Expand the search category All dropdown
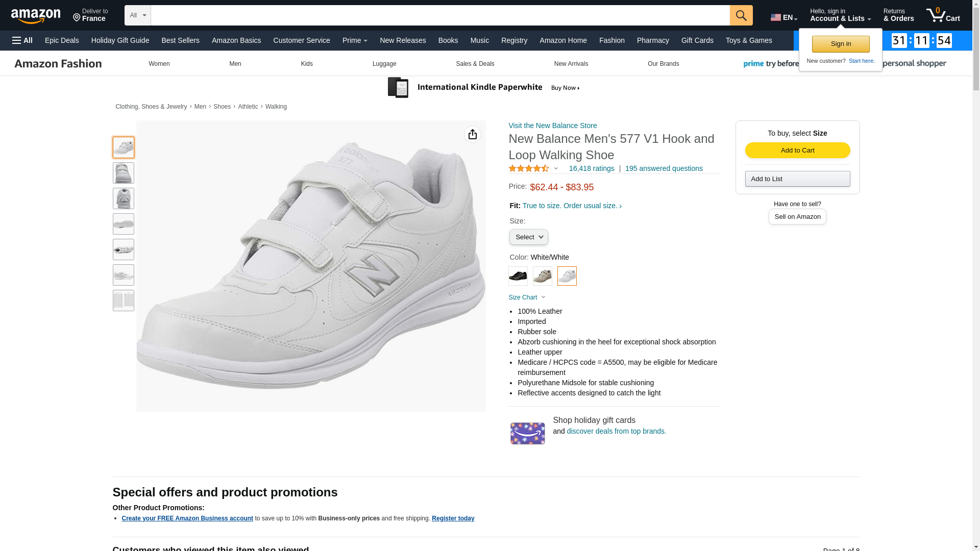The image size is (980, 551). tap(137, 15)
